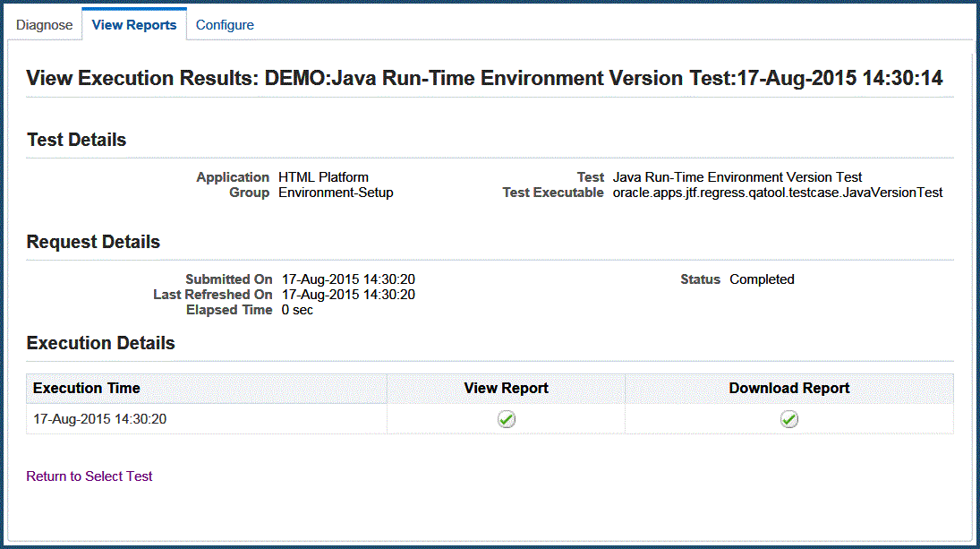Click the Download Report column header
This screenshot has height=549, width=980.
pyautogui.click(x=788, y=389)
